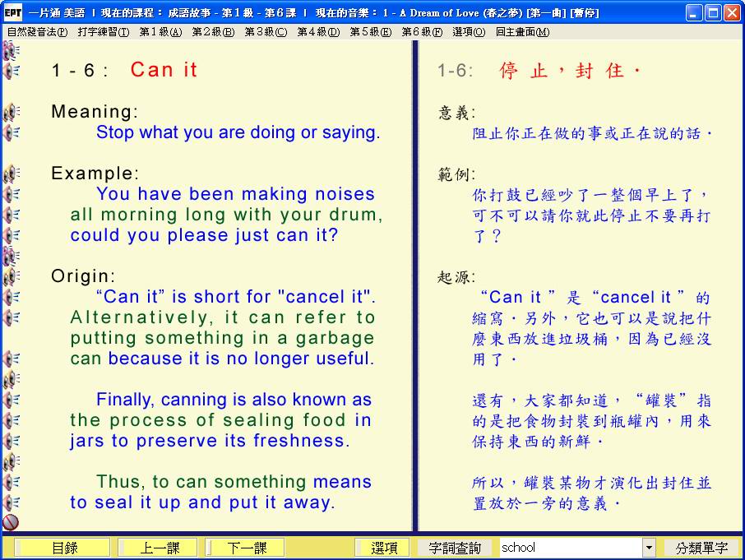The height and width of the screenshot is (560, 745).
Task: Click the word lookup field containing "school"
Action: click(569, 548)
